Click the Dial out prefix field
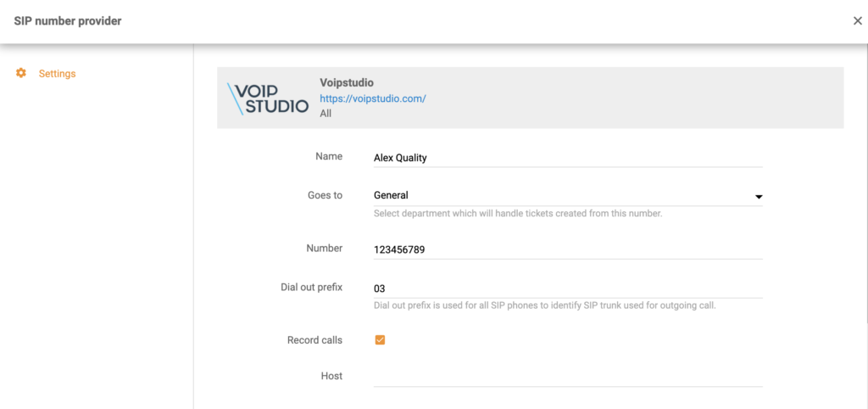868x409 pixels. coord(568,289)
